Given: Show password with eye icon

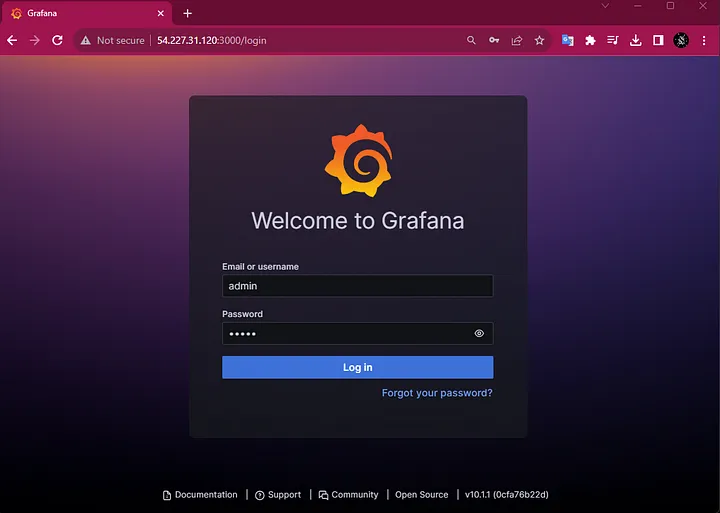Looking at the screenshot, I should click(x=479, y=333).
